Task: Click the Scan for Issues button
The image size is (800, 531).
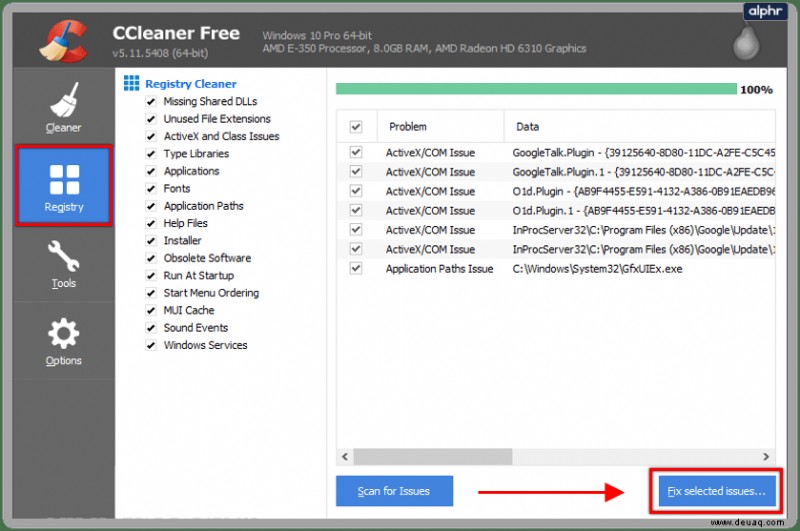Action: (x=394, y=491)
